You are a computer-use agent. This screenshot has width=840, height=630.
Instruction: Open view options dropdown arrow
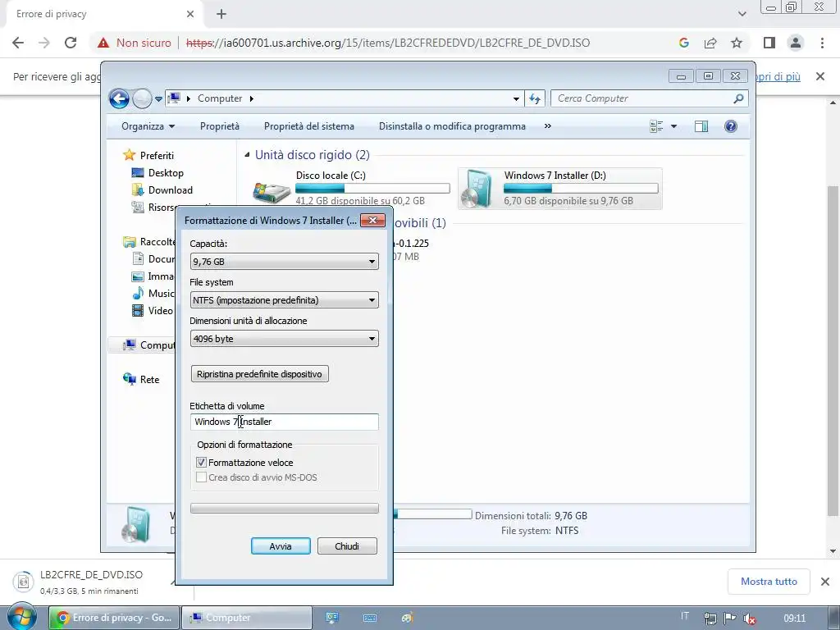pos(674,126)
